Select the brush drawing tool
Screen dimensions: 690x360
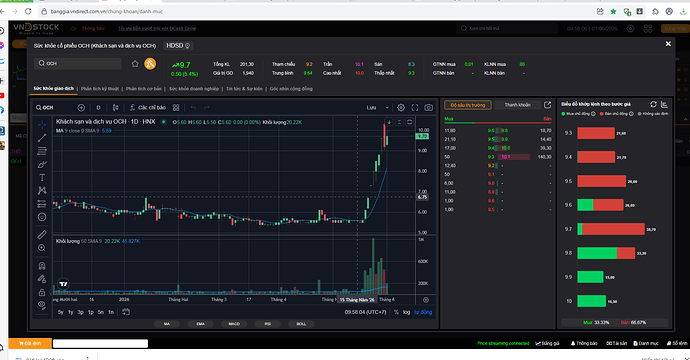click(42, 165)
